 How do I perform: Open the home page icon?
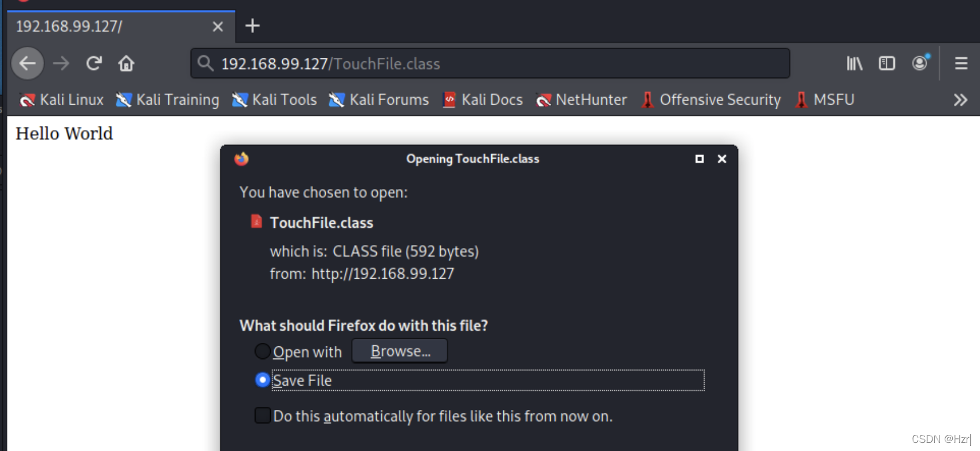(x=126, y=63)
